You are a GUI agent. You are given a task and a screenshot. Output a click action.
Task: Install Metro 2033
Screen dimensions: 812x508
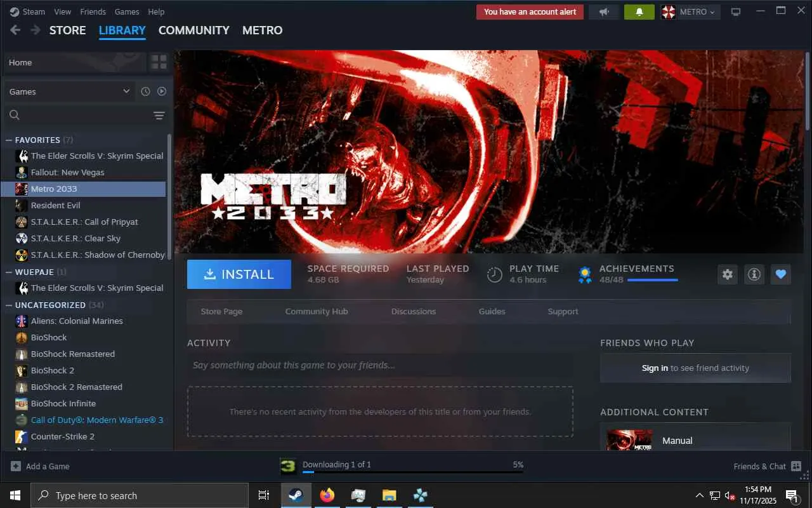239,274
